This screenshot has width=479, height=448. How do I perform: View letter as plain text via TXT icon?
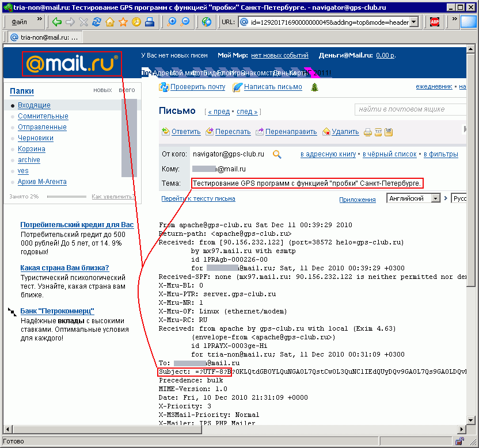[x=378, y=132]
